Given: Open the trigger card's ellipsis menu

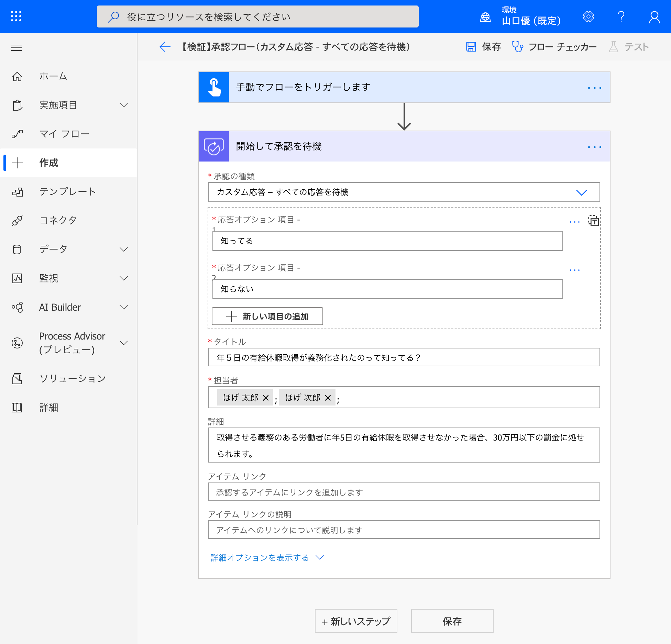Looking at the screenshot, I should tap(595, 87).
